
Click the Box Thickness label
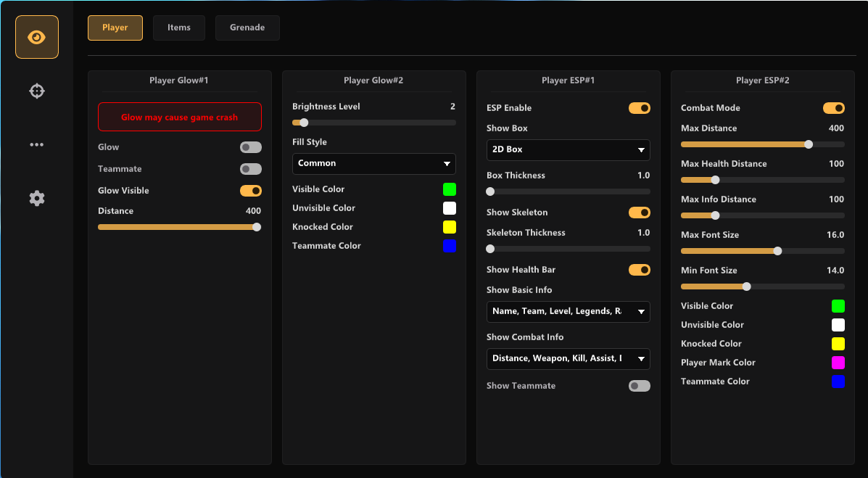516,176
